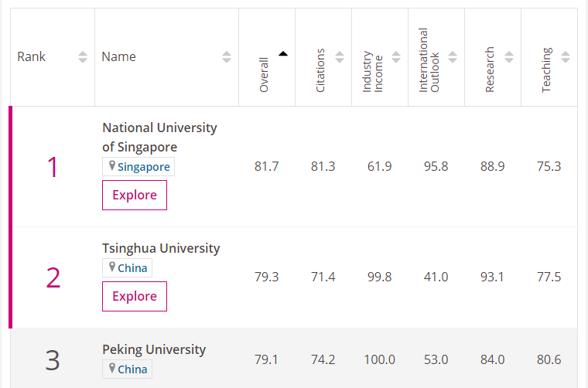Click the Rank column header text
The image size is (588, 388).
pos(32,57)
